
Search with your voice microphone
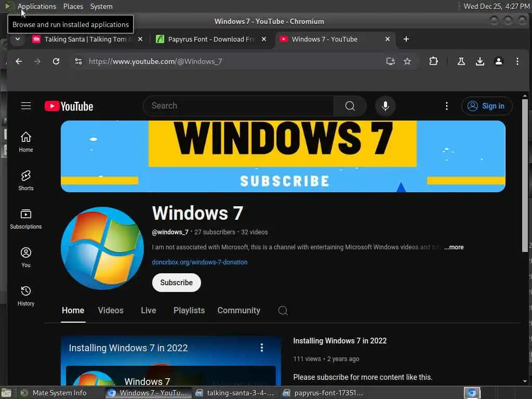385,106
